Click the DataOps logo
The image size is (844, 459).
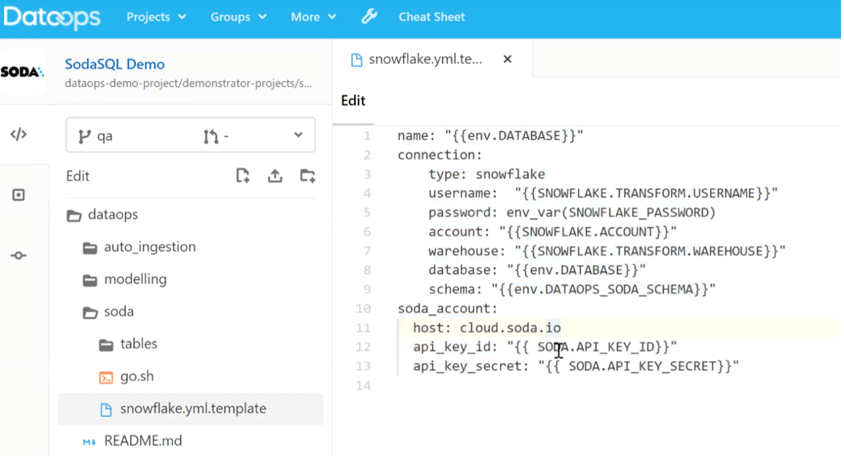point(52,17)
